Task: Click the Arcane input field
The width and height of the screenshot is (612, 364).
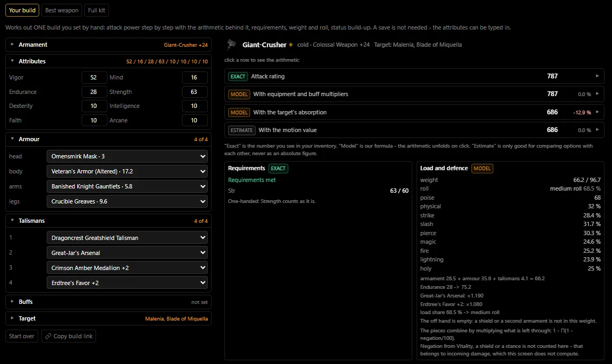Action: pyautogui.click(x=194, y=120)
